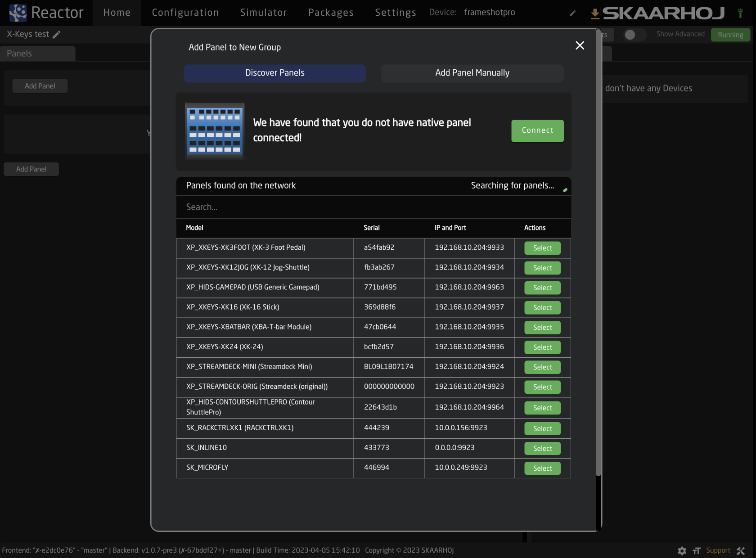Click the green Connect button
This screenshot has width=756, height=558.
[538, 130]
